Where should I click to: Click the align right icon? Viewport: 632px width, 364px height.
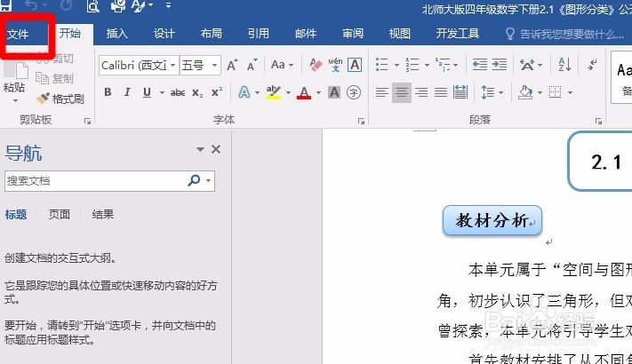[421, 92]
